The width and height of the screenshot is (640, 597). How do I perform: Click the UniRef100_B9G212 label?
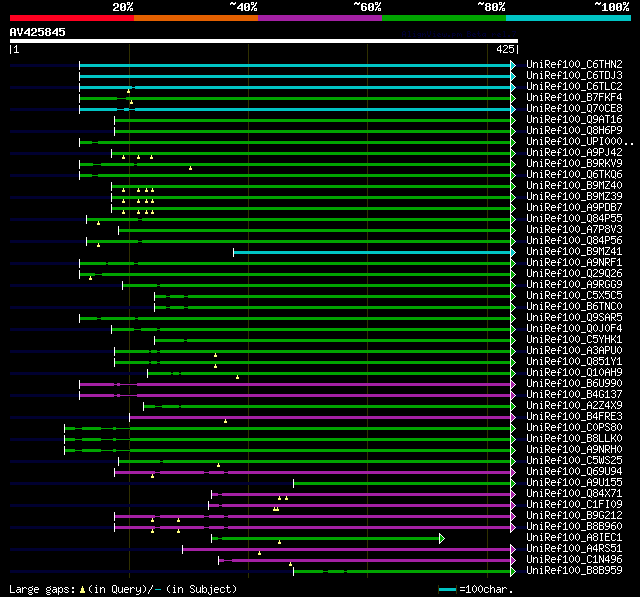click(574, 516)
